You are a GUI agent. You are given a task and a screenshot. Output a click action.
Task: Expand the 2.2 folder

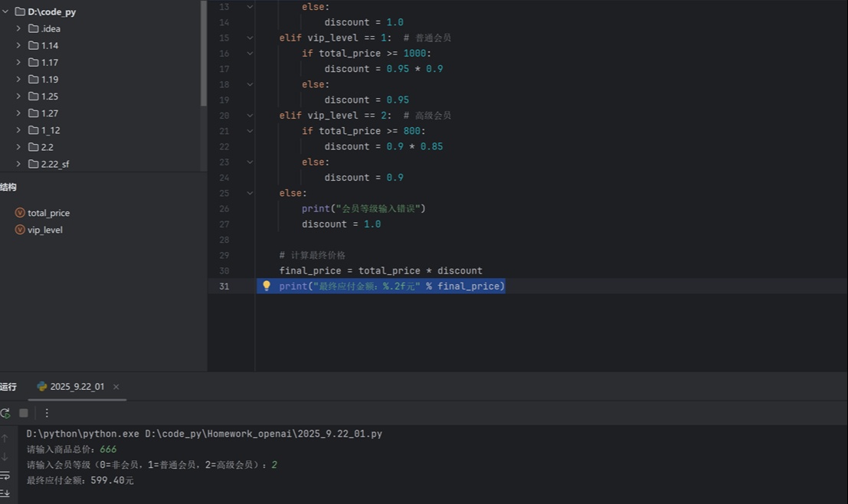tap(18, 147)
